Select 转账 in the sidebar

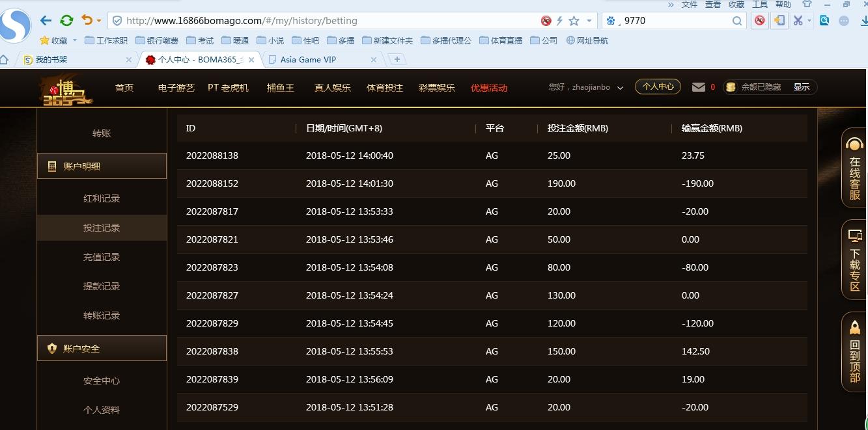click(x=102, y=133)
